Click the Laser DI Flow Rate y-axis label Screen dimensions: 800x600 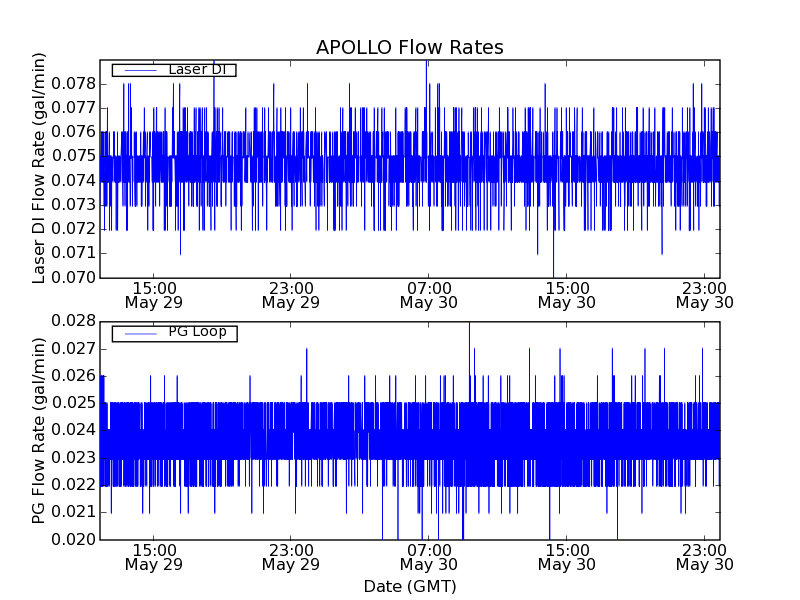(40, 168)
